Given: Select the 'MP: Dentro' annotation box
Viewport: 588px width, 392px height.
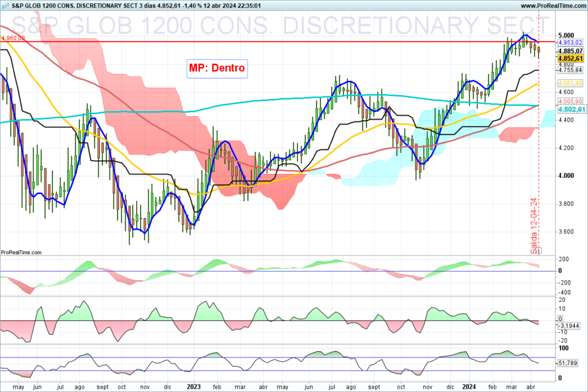Looking at the screenshot, I should point(217,68).
